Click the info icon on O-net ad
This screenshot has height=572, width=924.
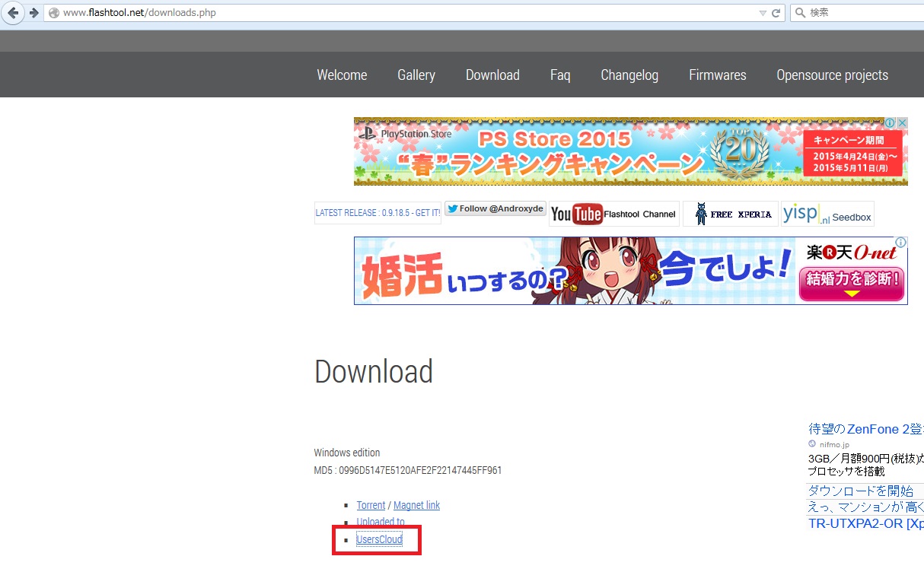point(901,243)
